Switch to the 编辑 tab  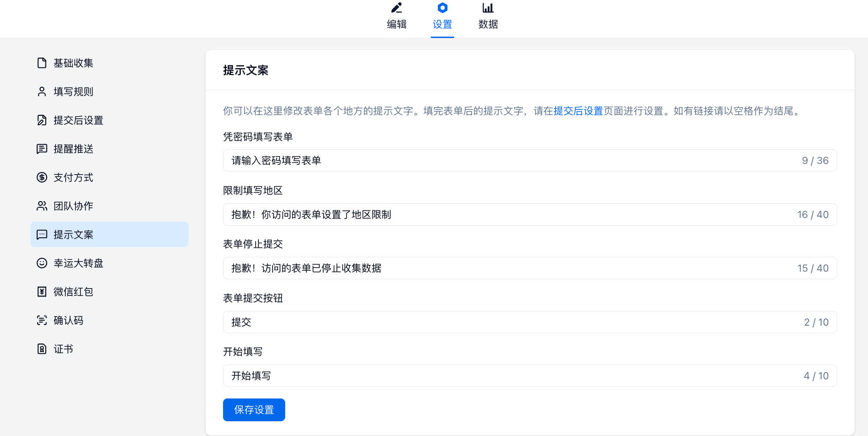tap(396, 17)
